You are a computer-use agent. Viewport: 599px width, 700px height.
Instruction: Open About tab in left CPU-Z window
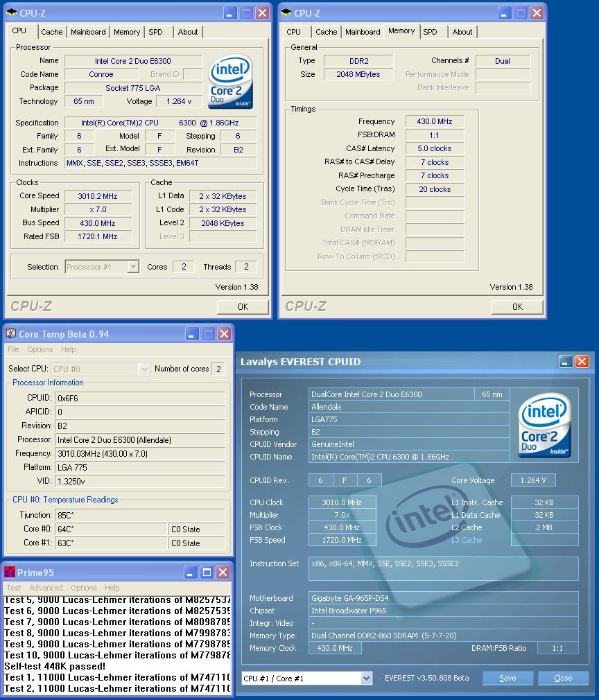point(188,32)
